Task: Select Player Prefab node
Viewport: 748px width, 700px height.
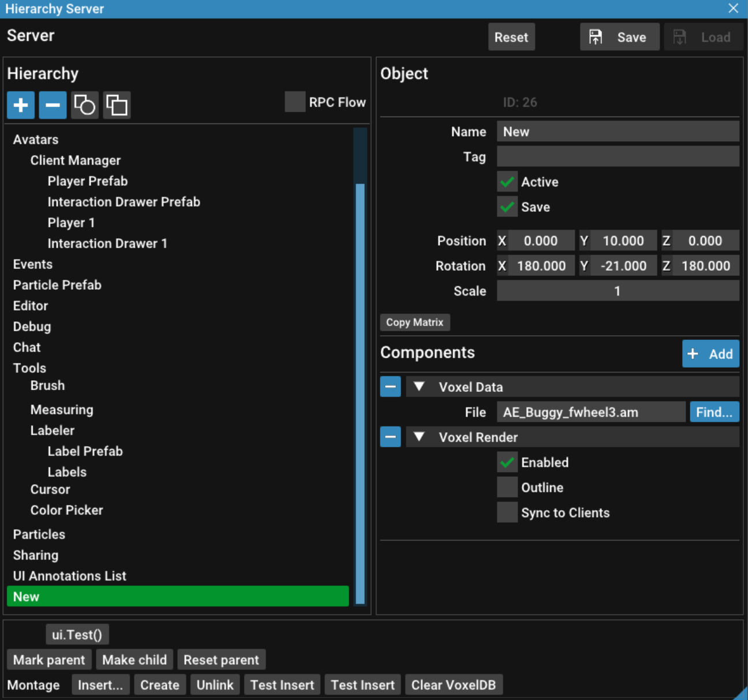Action: pyautogui.click(x=88, y=181)
